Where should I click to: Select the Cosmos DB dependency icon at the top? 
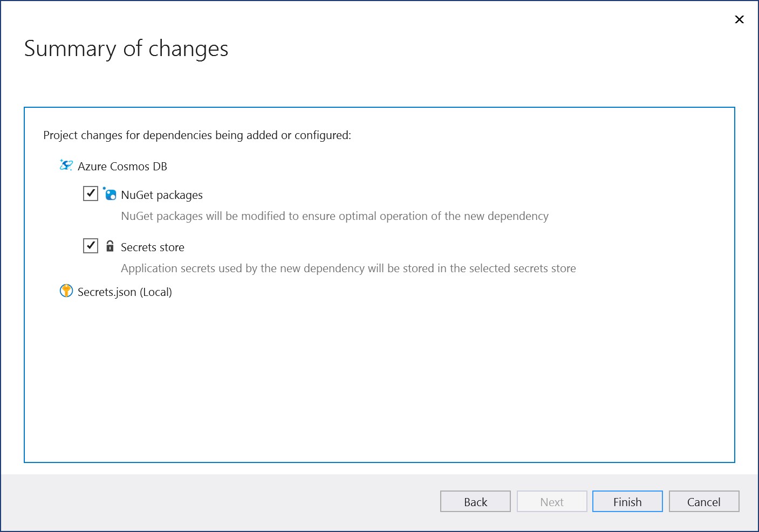point(66,165)
